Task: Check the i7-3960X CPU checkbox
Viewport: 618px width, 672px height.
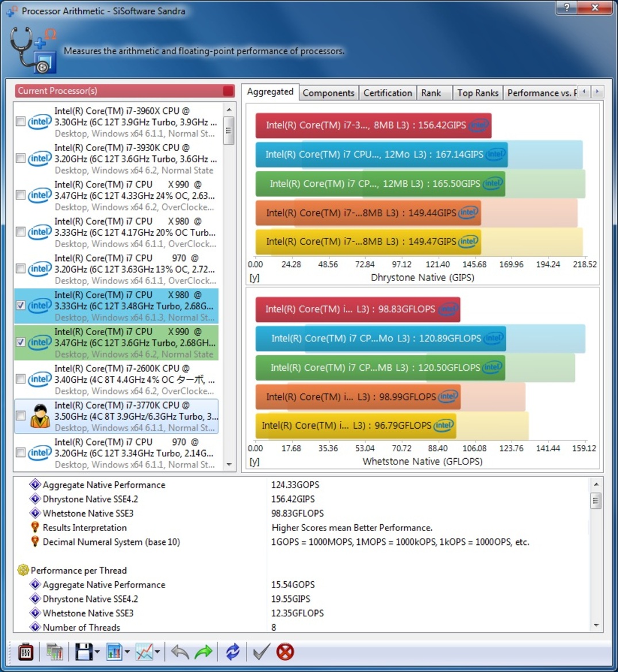Action: [x=21, y=122]
